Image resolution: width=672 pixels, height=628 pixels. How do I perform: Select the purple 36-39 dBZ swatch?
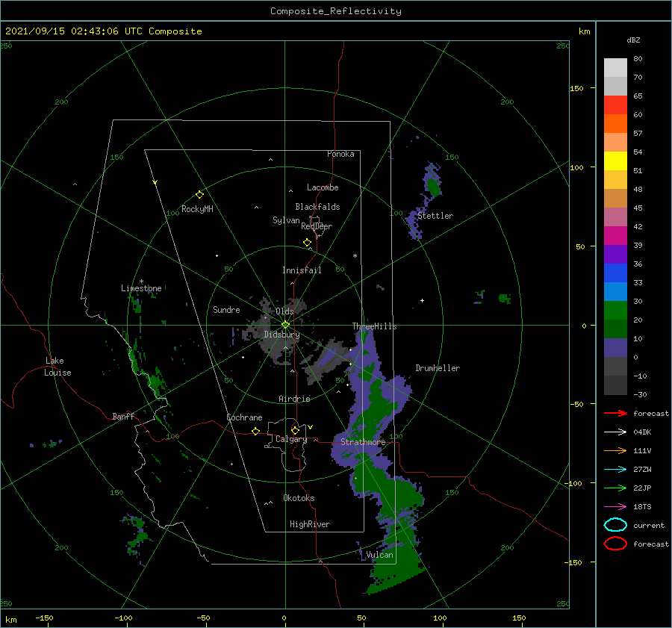pyautogui.click(x=615, y=254)
